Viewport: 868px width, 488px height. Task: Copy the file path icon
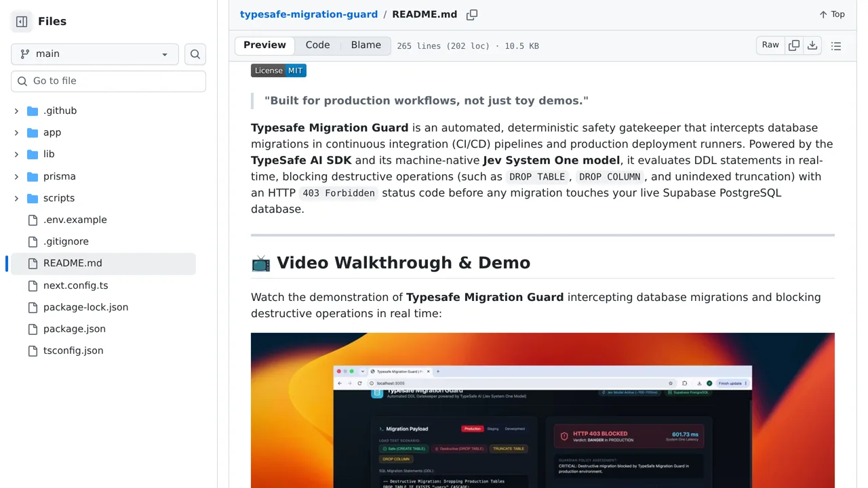[x=472, y=14]
